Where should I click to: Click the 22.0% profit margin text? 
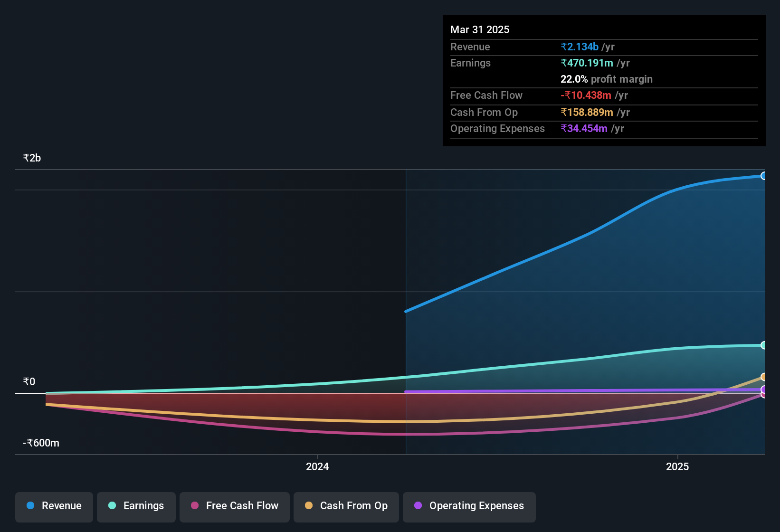[607, 79]
